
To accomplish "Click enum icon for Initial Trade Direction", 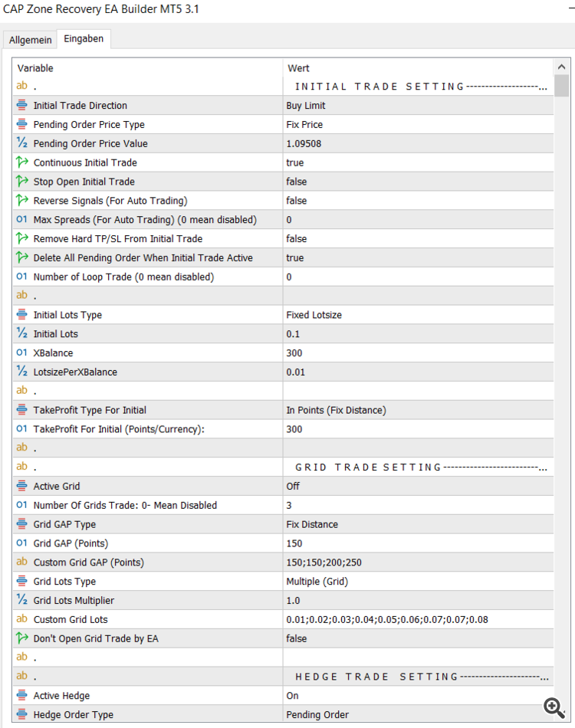I will coord(21,105).
